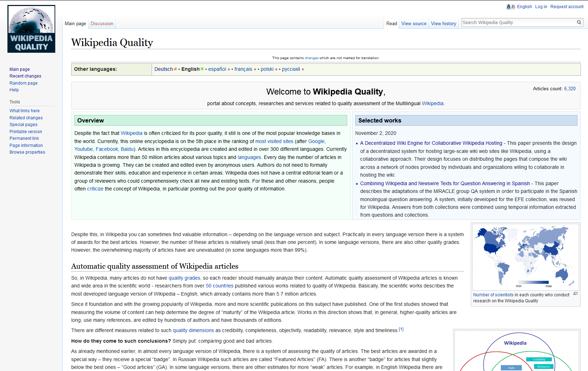The image size is (588, 371).
Task: Go to Main page in sidebar
Action: tap(19, 69)
